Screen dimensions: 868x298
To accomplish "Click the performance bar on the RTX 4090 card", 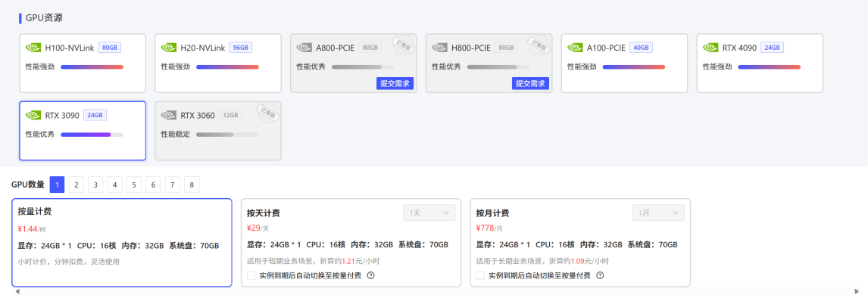I will (x=769, y=67).
